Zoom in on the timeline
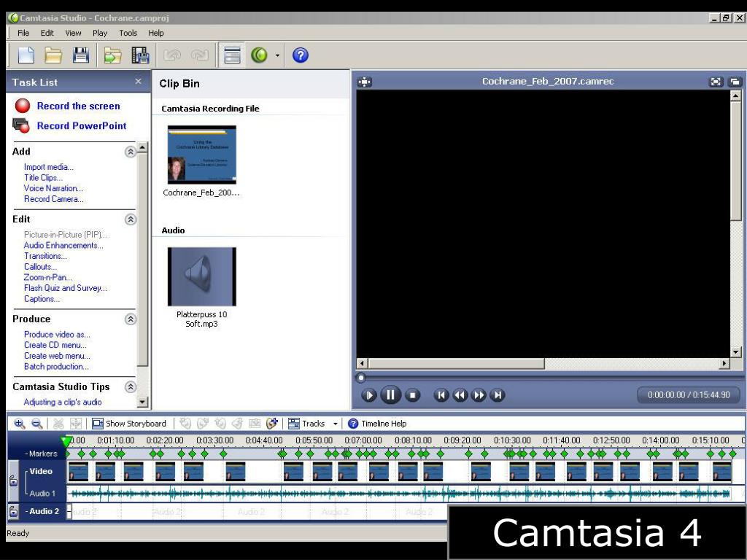Screen dimensions: 747x560 pos(20,424)
